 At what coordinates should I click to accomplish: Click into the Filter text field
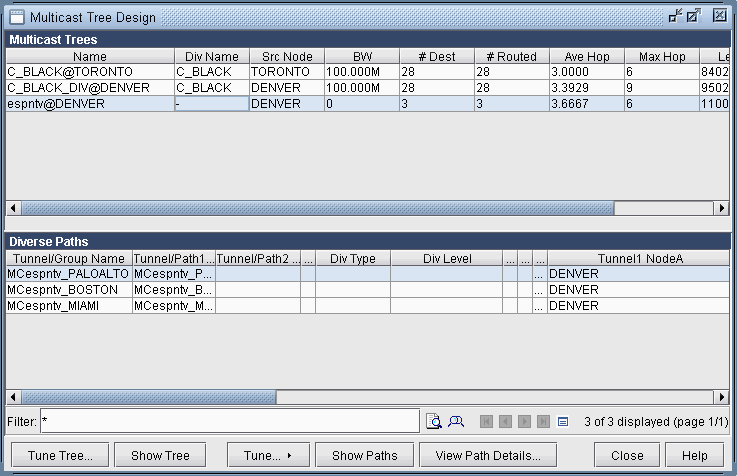(229, 421)
